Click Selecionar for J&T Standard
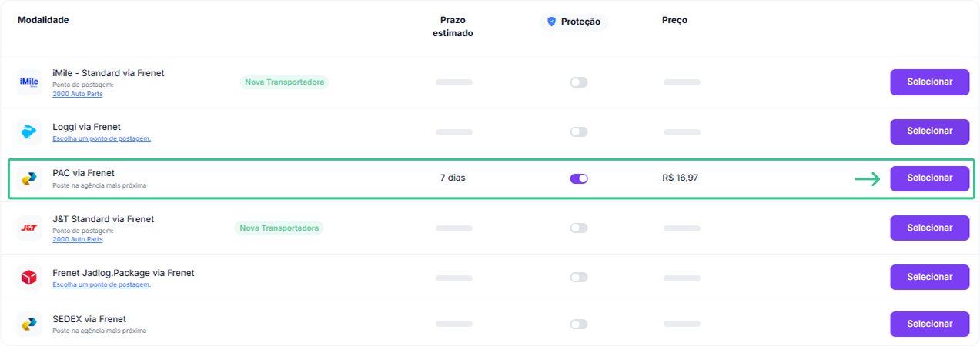Screen dimensions: 980x346 929,228
